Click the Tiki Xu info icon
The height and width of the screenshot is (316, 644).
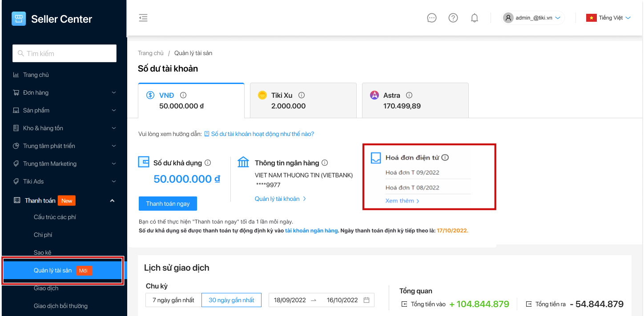(x=302, y=95)
